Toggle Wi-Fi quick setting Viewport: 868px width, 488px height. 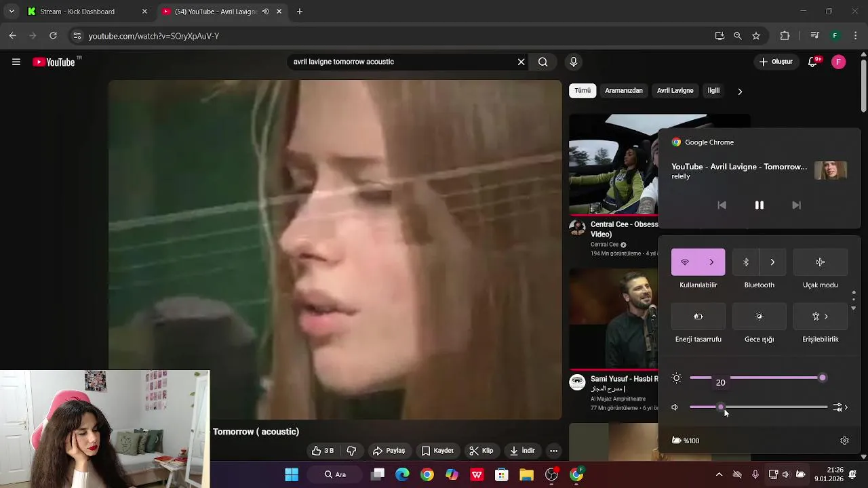pyautogui.click(x=685, y=262)
